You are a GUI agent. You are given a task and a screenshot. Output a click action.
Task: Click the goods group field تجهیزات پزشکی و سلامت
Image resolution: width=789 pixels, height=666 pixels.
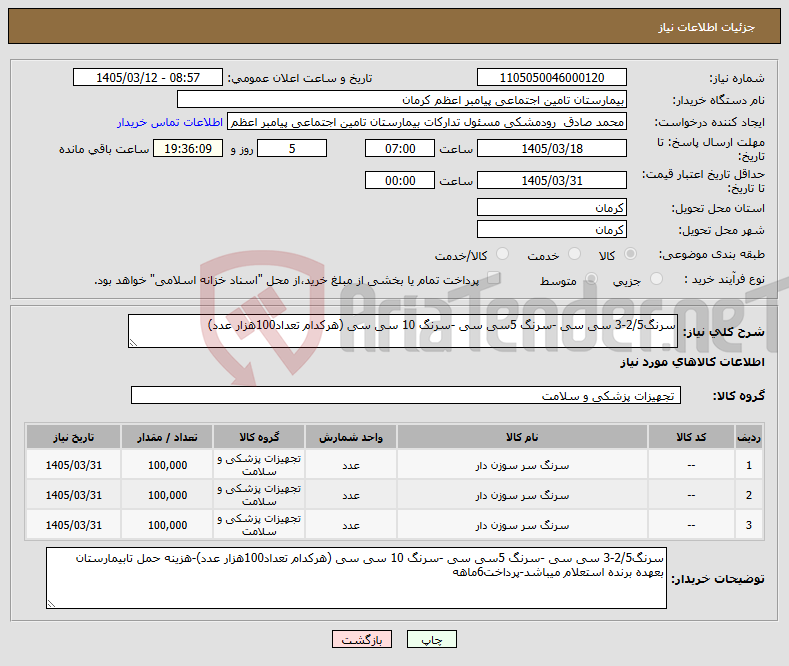406,395
